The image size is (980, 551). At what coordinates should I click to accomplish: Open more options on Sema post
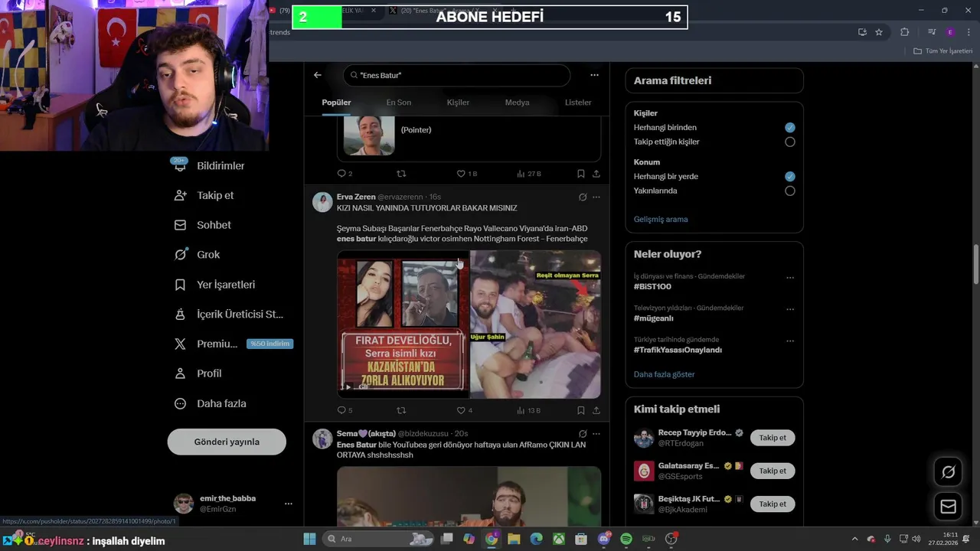(596, 433)
